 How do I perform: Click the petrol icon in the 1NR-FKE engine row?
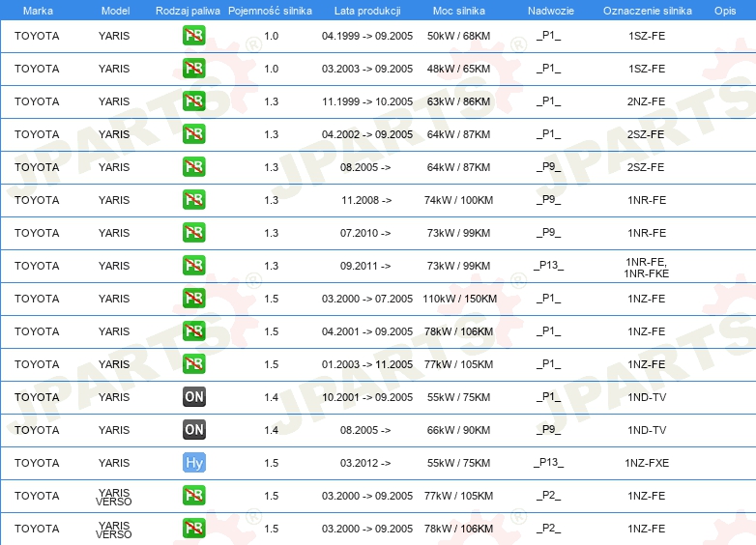[x=193, y=266]
